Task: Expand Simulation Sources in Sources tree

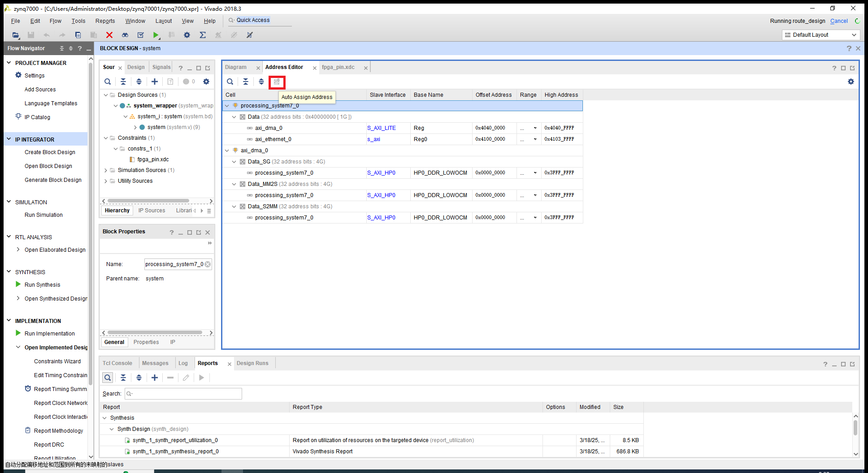Action: (x=106, y=170)
